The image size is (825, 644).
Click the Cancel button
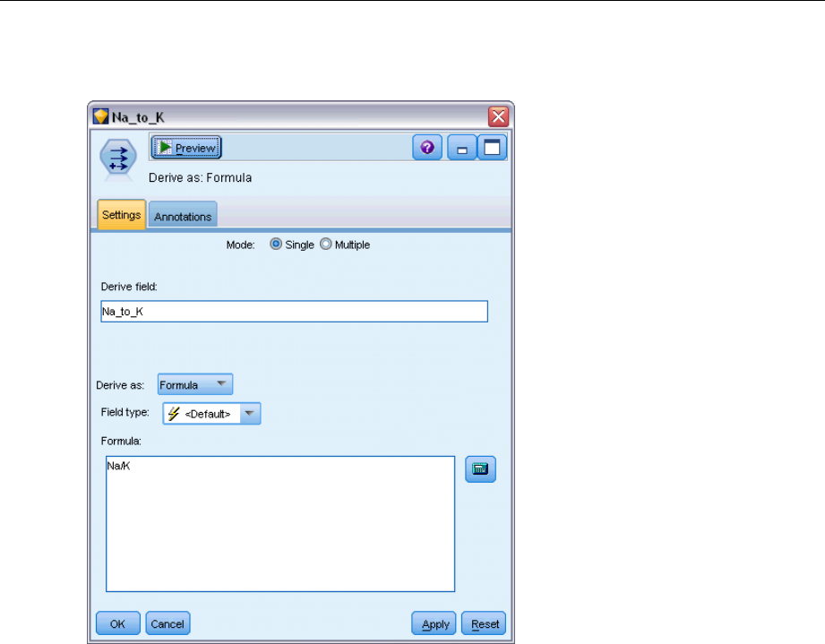[168, 623]
